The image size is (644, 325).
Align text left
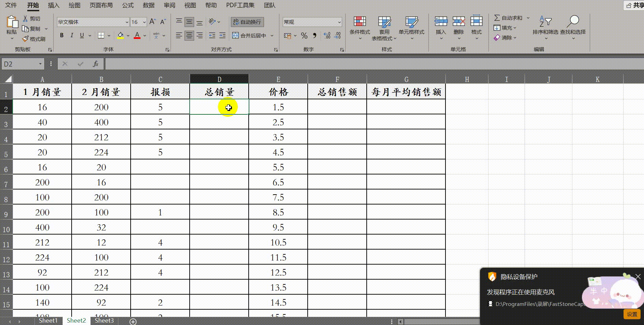tap(179, 36)
